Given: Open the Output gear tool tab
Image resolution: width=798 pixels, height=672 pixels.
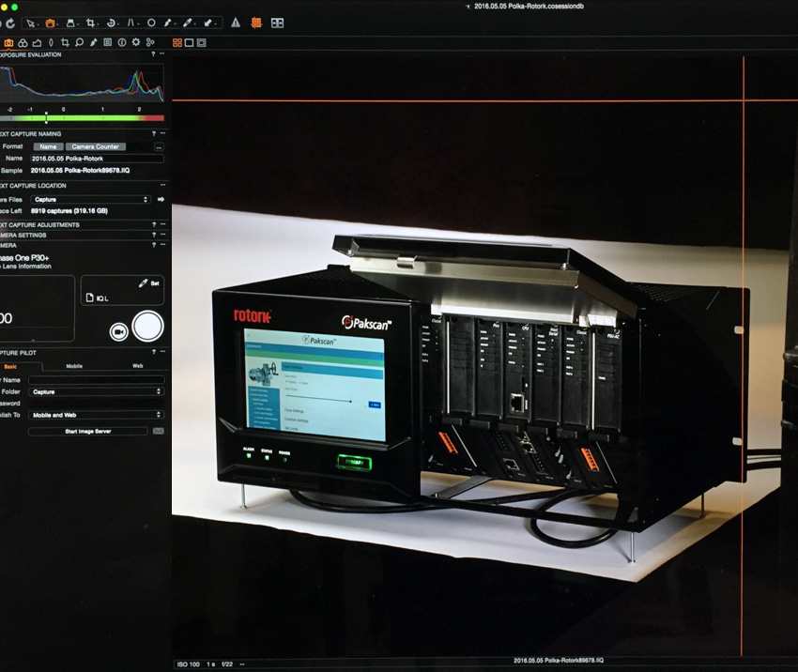Looking at the screenshot, I should click(x=136, y=43).
